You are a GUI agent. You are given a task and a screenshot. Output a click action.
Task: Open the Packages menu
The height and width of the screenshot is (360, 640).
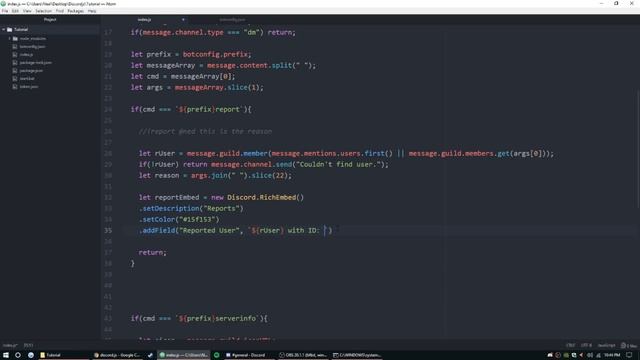click(76, 11)
